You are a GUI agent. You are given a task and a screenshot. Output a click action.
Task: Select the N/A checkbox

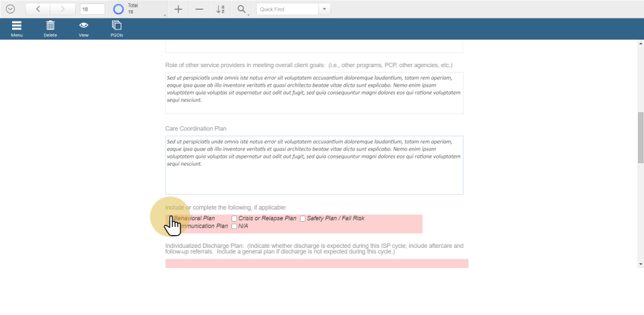(234, 226)
